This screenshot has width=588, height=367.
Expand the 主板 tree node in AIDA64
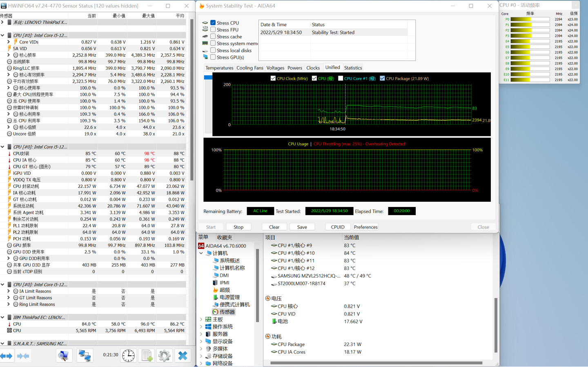click(201, 319)
